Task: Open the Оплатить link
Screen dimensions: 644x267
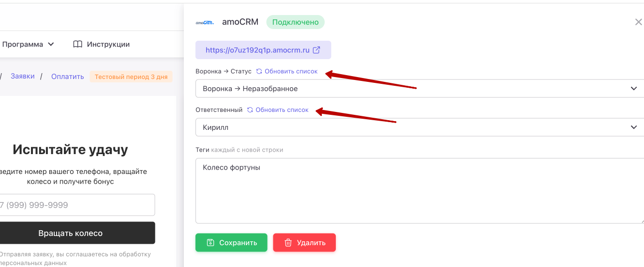Action: (x=68, y=76)
